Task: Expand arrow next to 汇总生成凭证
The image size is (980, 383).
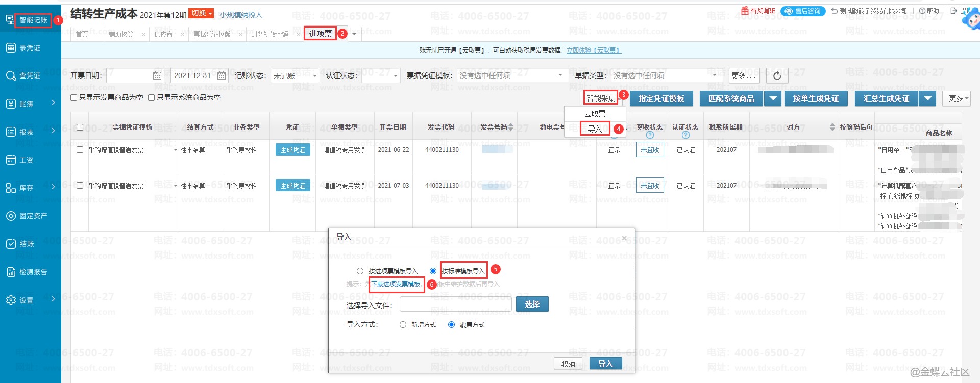Action: (x=928, y=99)
